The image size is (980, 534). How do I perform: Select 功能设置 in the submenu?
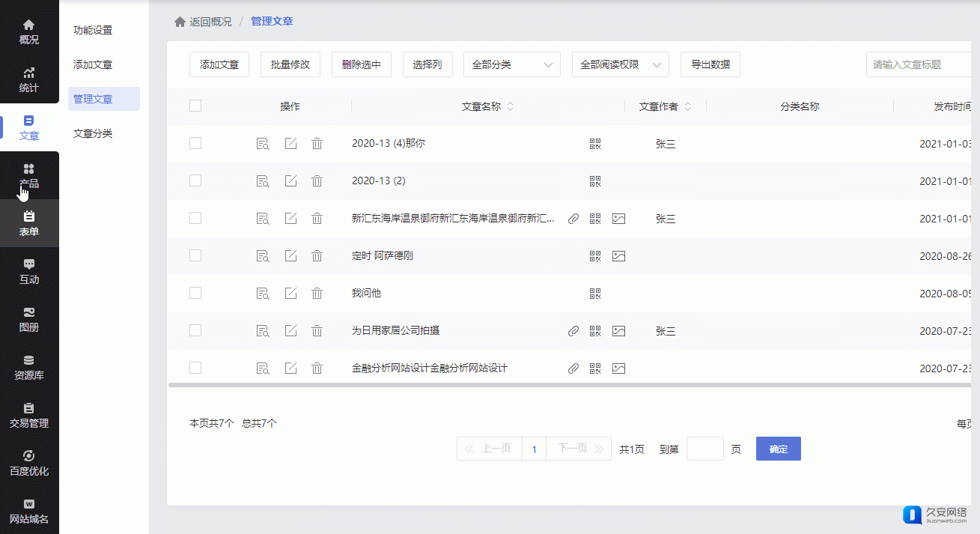93,31
